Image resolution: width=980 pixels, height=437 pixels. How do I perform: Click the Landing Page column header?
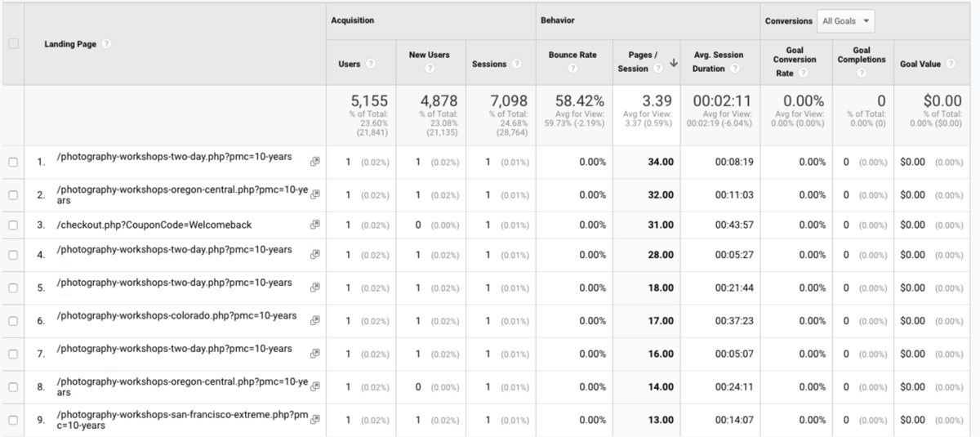point(71,44)
